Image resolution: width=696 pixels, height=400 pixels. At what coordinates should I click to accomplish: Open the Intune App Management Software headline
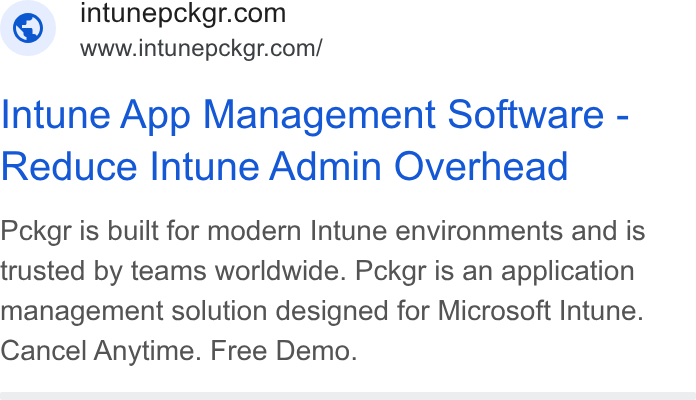tap(315, 140)
